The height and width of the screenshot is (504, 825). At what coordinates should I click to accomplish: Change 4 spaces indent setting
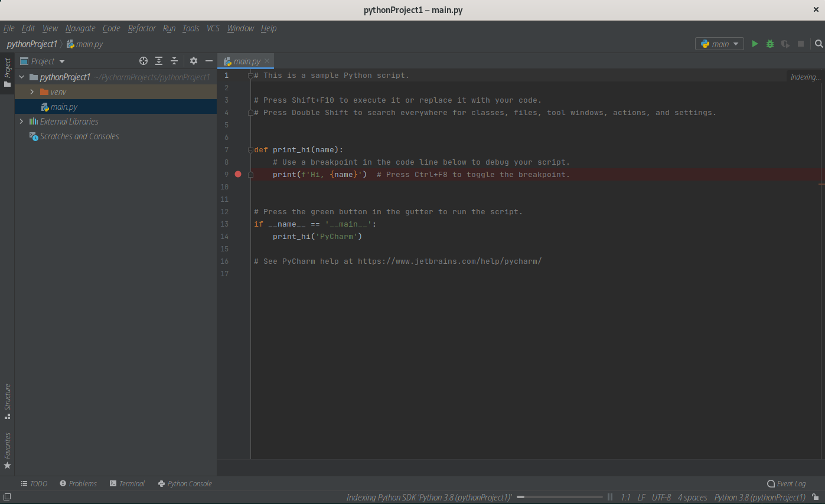click(692, 498)
